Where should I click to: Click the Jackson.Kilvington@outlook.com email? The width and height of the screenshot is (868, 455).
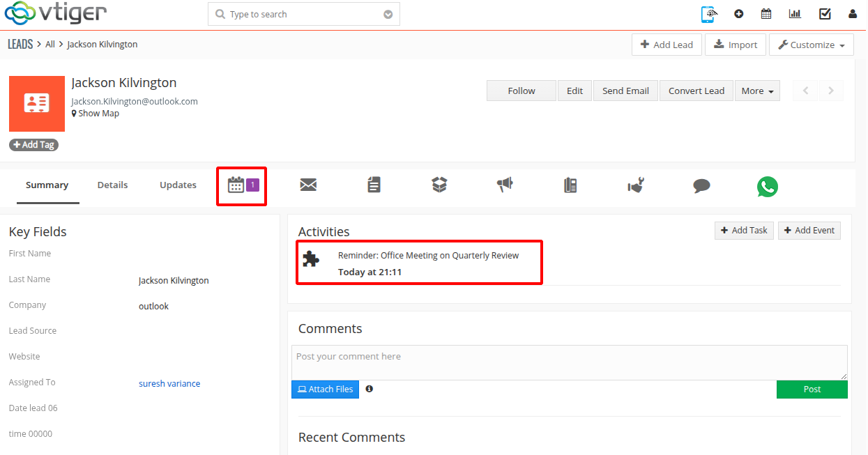pyautogui.click(x=135, y=101)
